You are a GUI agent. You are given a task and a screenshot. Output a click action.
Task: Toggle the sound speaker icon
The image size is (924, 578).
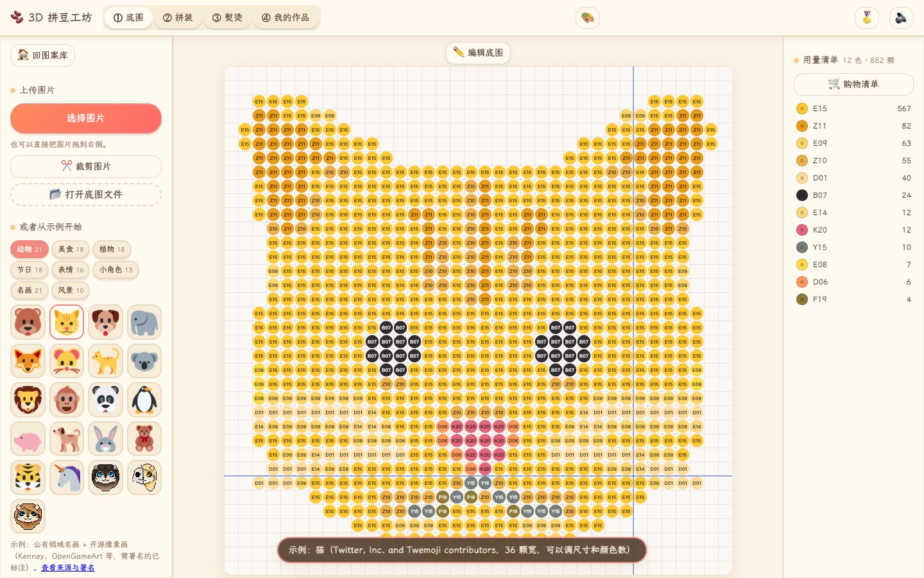pos(902,18)
